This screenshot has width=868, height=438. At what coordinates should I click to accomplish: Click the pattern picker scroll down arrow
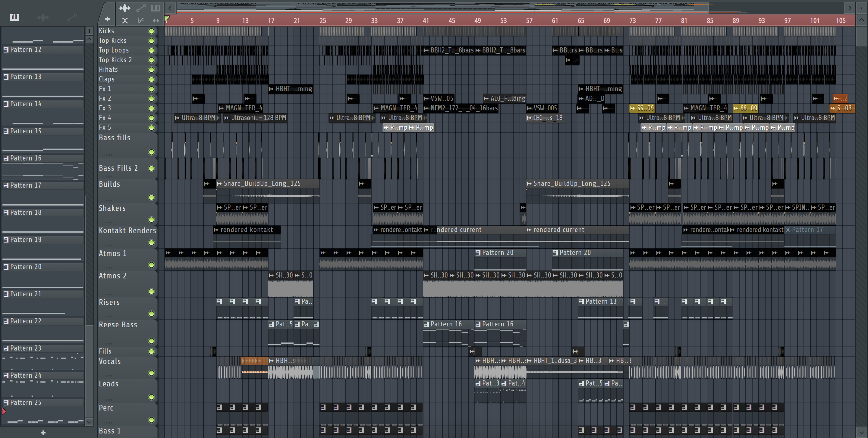point(89,422)
